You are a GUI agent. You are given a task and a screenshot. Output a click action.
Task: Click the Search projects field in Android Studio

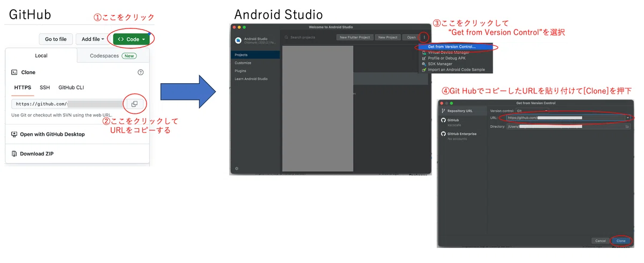point(309,37)
